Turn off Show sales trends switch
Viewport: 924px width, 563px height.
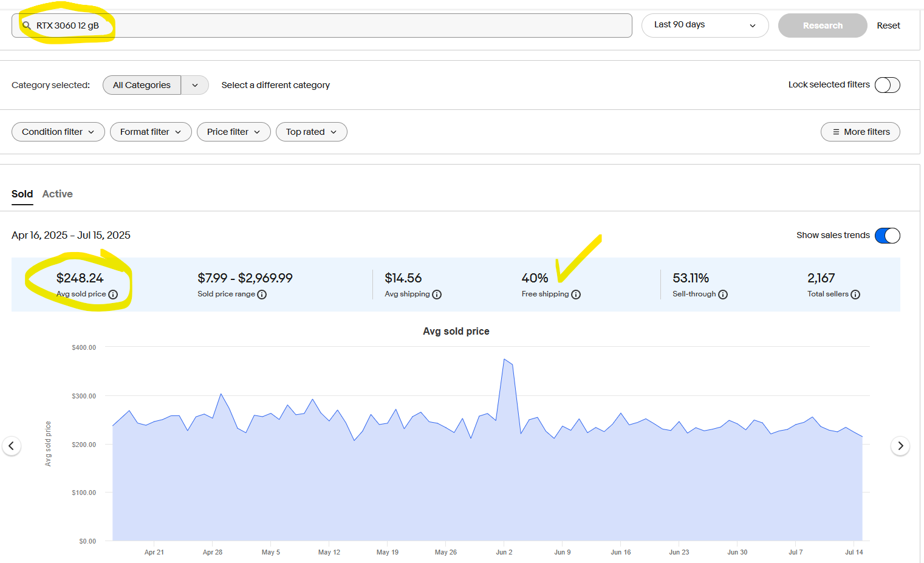point(888,236)
